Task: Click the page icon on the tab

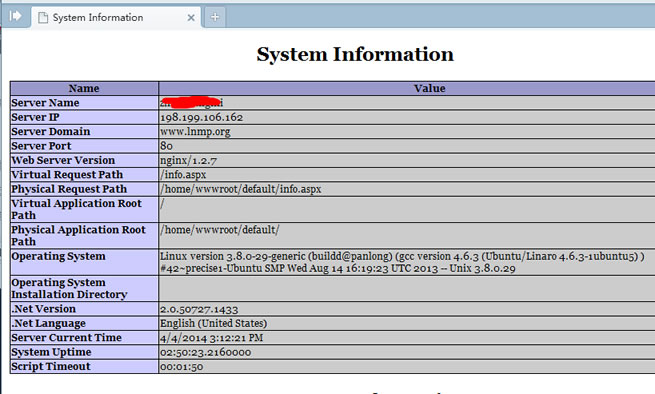Action: point(43,18)
